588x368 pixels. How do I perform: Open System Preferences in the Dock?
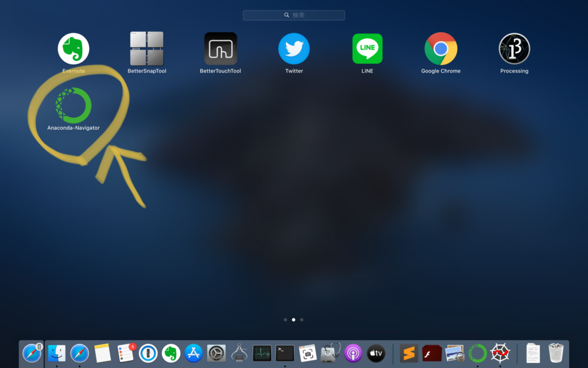pos(216,352)
